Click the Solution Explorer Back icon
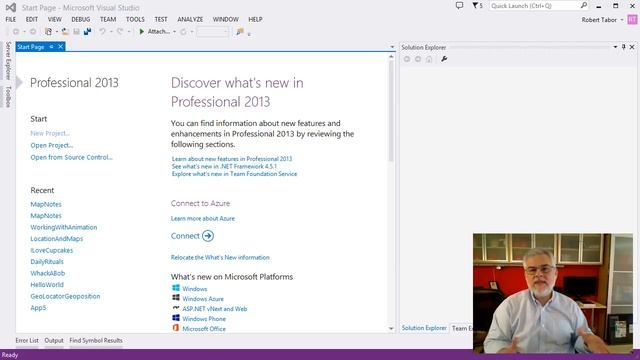The height and width of the screenshot is (360, 640). click(407, 59)
